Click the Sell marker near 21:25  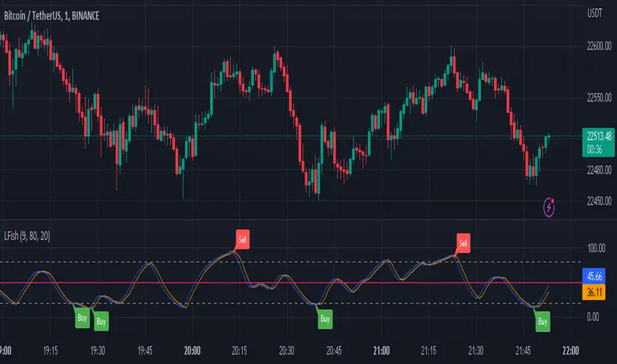tap(463, 243)
